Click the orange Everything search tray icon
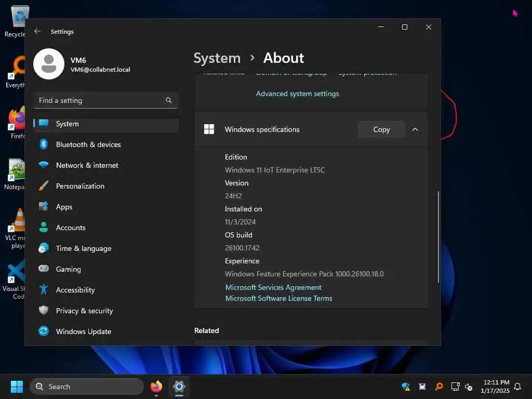The width and height of the screenshot is (532, 399). [438, 387]
